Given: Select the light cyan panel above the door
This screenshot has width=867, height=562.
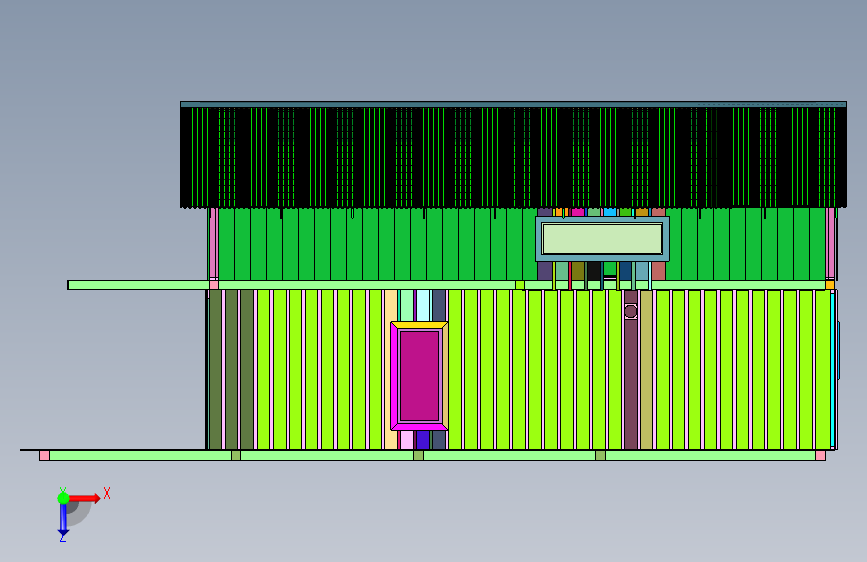Looking at the screenshot, I should click(423, 305).
